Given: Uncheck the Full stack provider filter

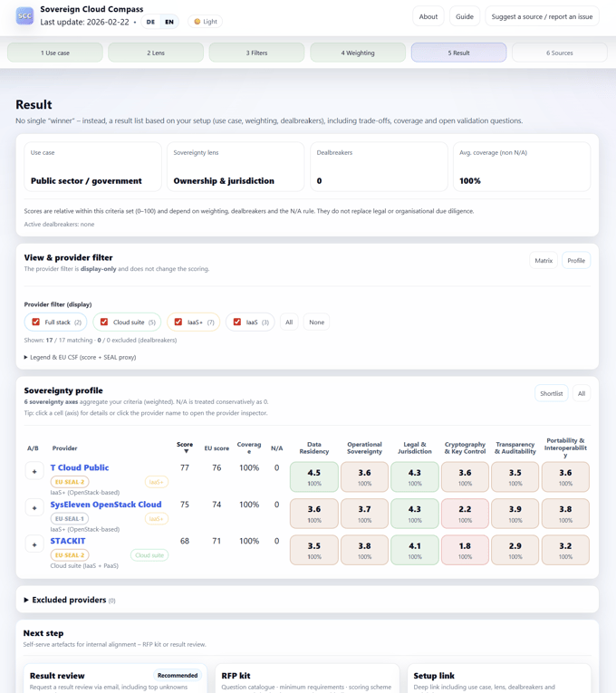Looking at the screenshot, I should pyautogui.click(x=36, y=322).
